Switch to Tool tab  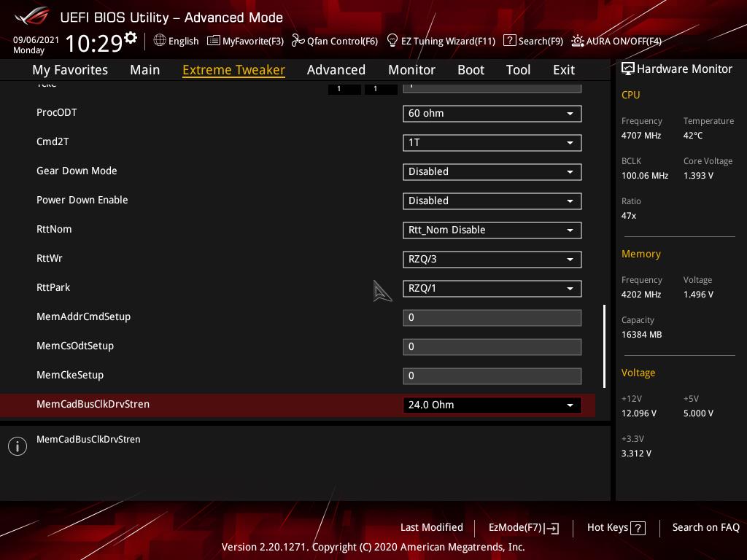coord(519,70)
